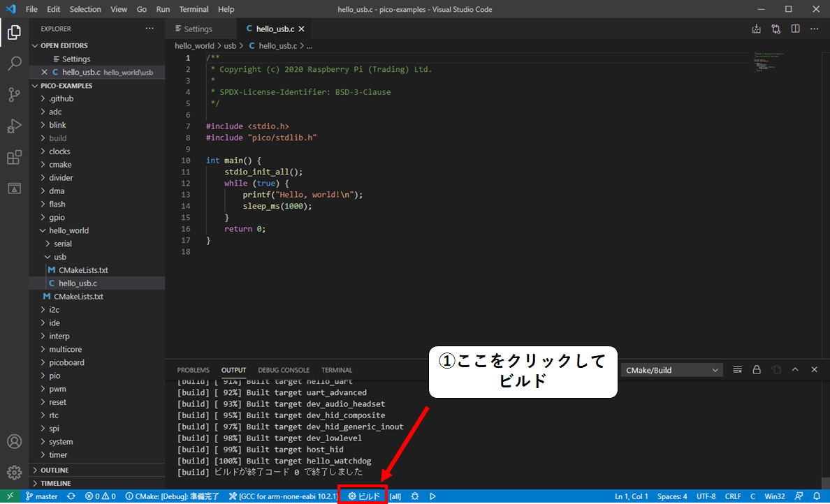Collapse the hello_world folder
The width and height of the screenshot is (830, 504).
tap(68, 230)
